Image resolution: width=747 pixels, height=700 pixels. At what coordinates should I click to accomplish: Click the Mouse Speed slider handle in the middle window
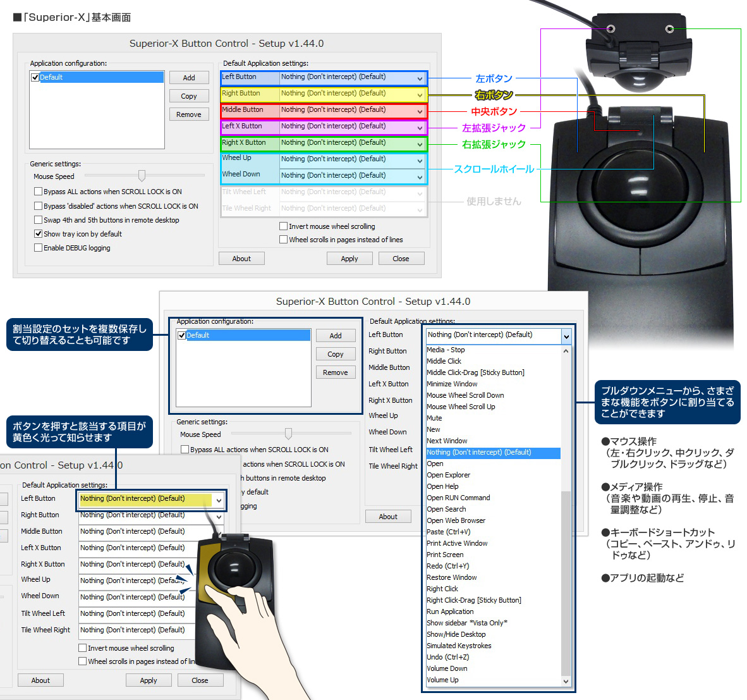pyautogui.click(x=288, y=433)
